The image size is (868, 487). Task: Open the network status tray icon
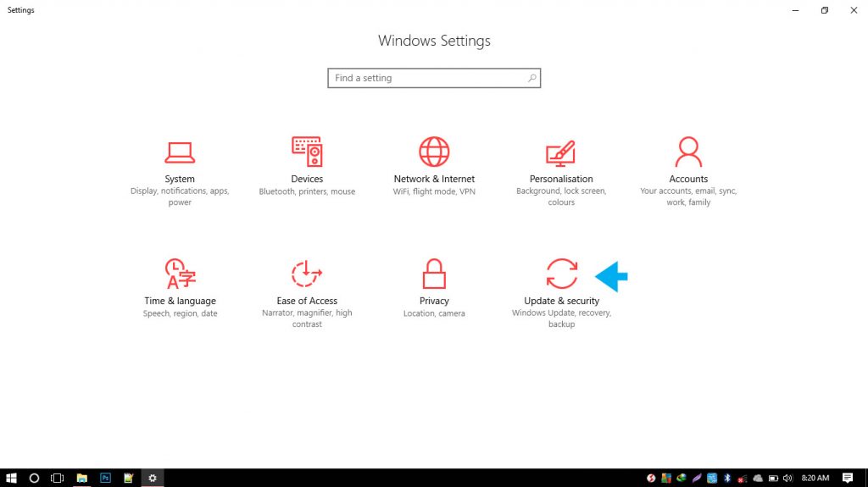click(x=743, y=479)
